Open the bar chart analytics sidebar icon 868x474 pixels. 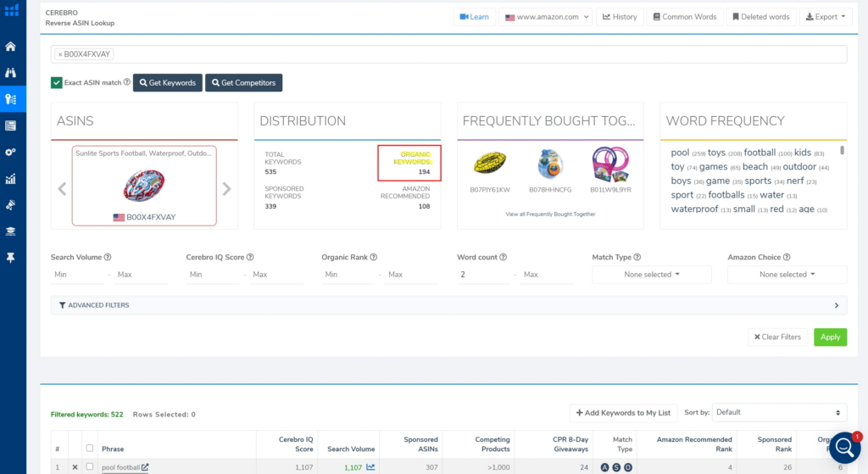tap(11, 178)
